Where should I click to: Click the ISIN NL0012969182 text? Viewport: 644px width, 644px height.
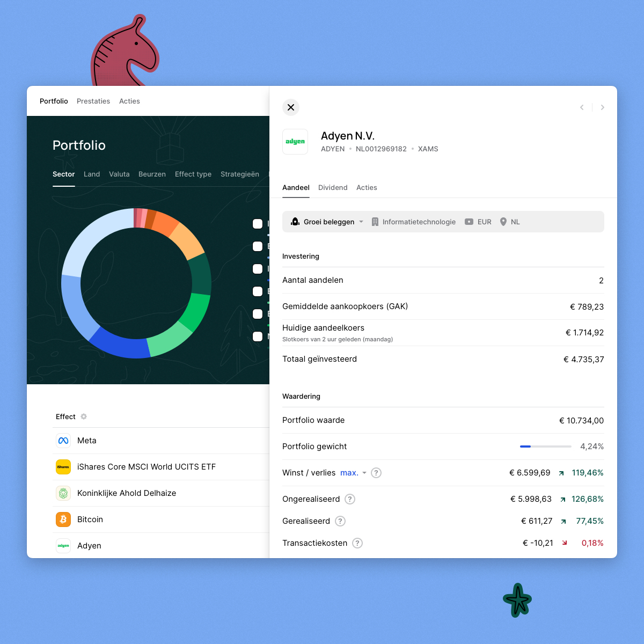click(x=381, y=149)
